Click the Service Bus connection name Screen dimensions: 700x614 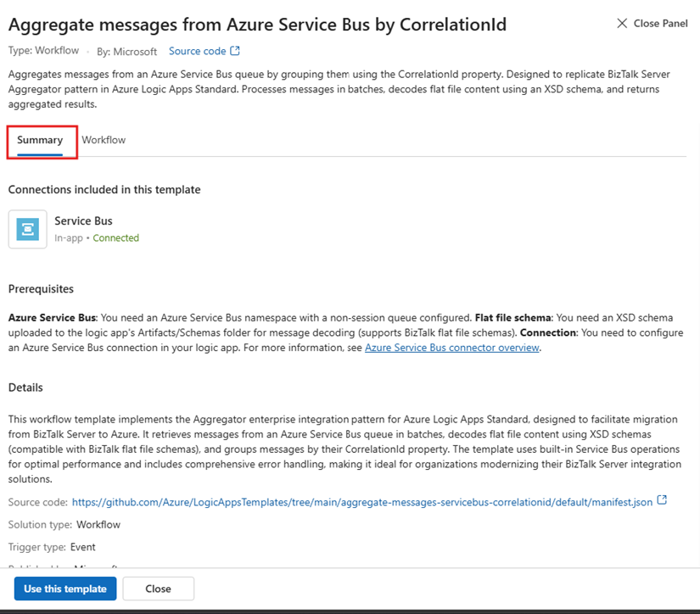(83, 221)
